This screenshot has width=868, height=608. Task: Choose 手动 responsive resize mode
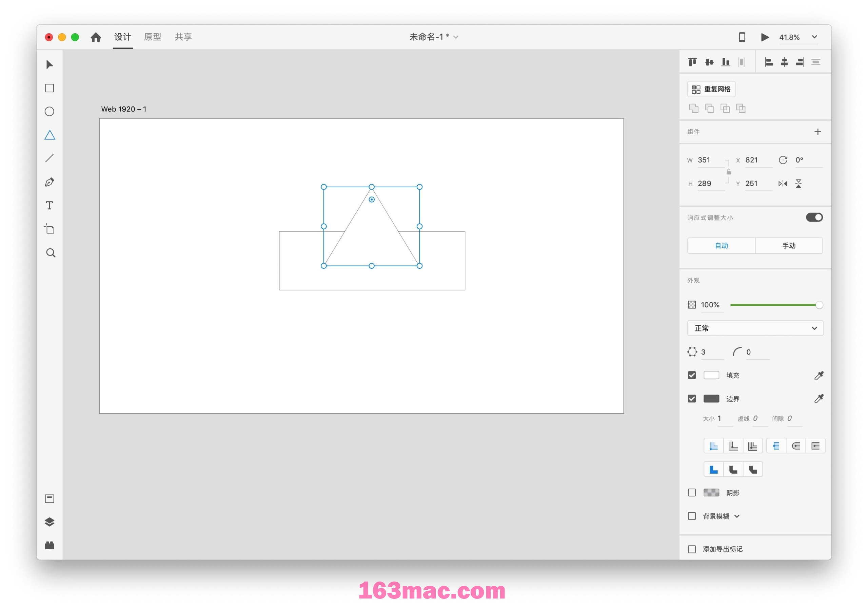pos(789,246)
